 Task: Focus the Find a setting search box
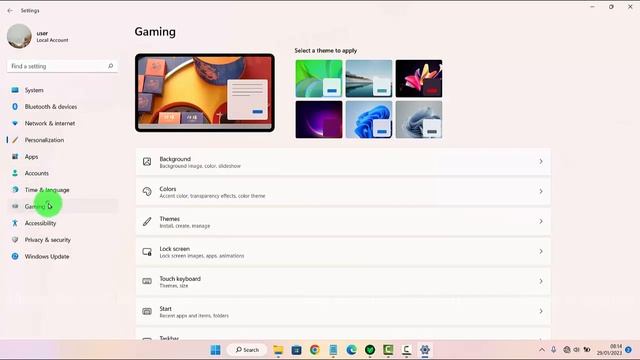(x=62, y=66)
